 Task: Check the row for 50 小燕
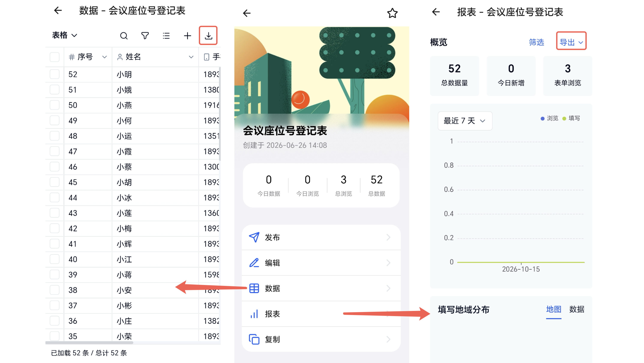[54, 105]
